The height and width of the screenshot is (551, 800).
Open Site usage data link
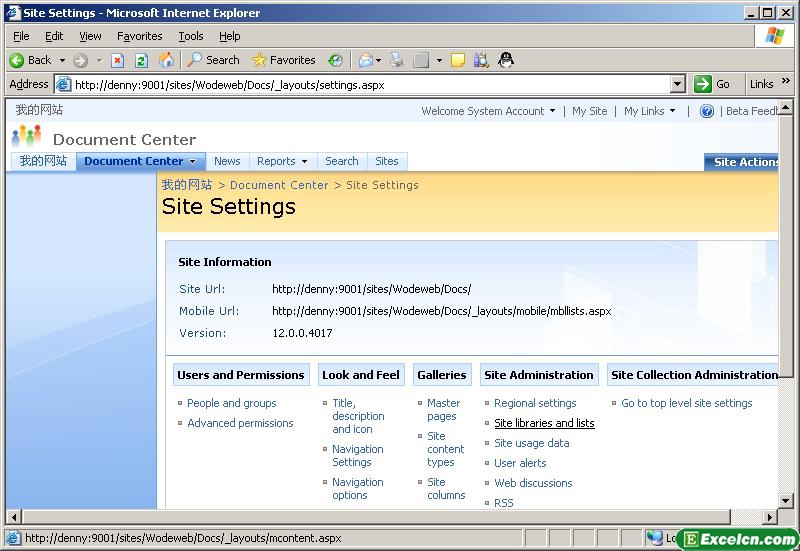(532, 443)
